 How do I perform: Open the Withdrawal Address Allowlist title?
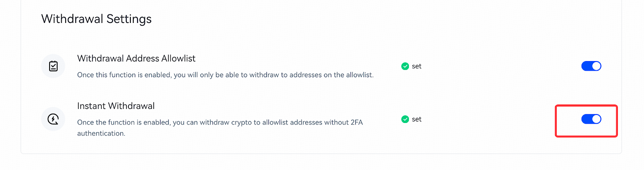pos(136,58)
